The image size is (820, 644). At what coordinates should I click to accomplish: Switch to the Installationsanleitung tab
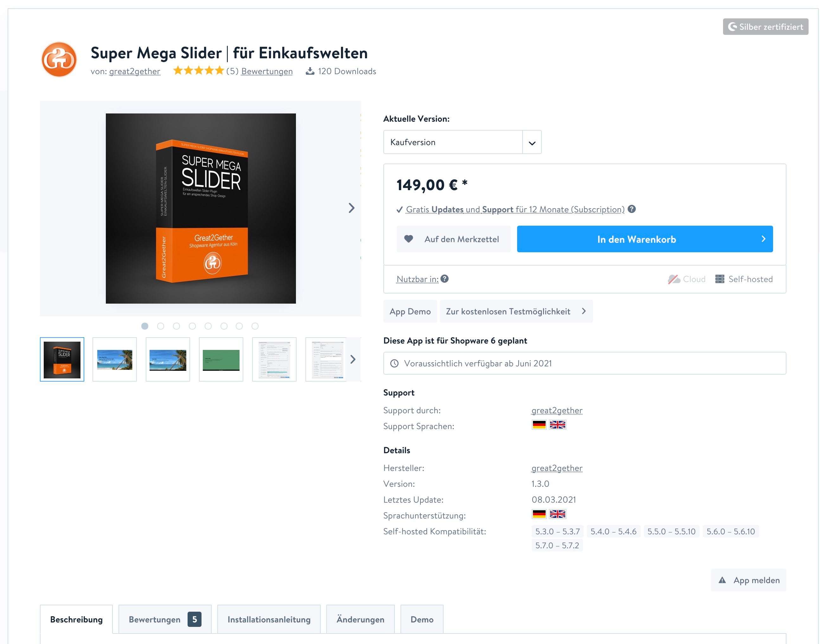pos(269,620)
